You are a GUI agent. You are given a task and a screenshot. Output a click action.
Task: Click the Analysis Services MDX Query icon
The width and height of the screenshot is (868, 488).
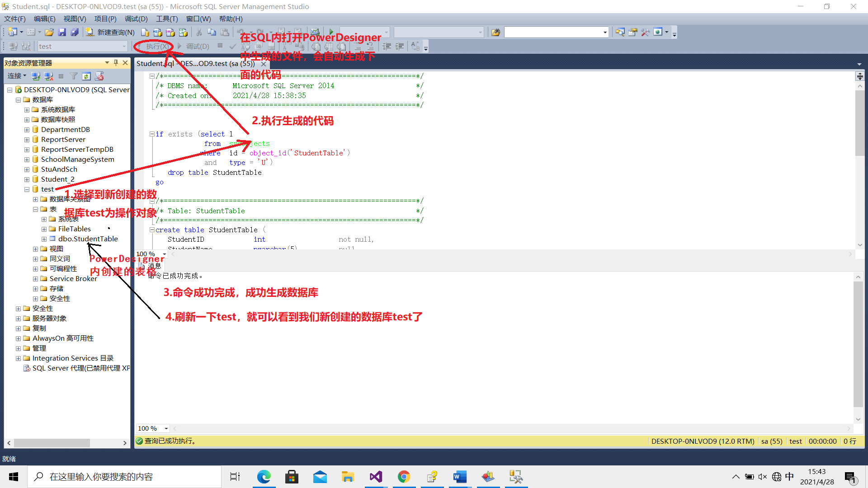click(x=157, y=32)
